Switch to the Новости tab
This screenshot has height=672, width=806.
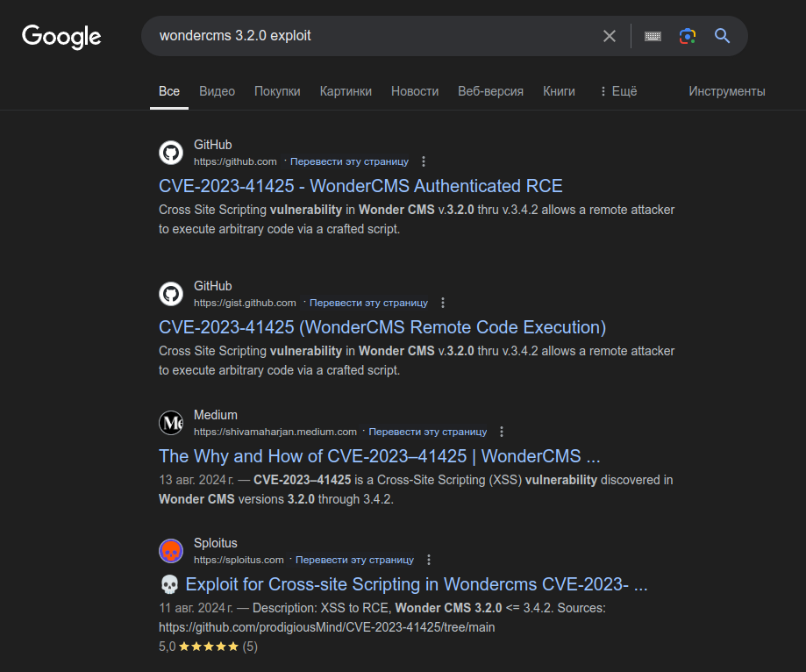415,91
